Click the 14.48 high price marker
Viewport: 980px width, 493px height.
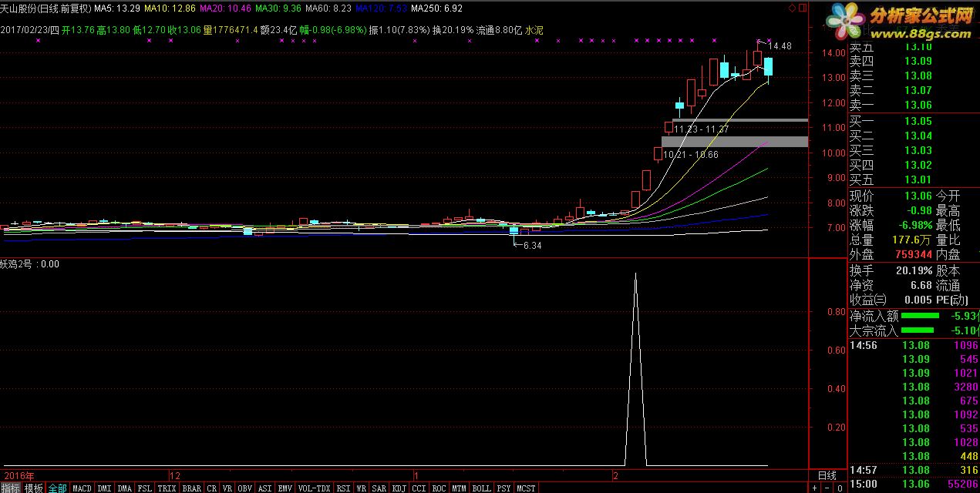pyautogui.click(x=780, y=46)
